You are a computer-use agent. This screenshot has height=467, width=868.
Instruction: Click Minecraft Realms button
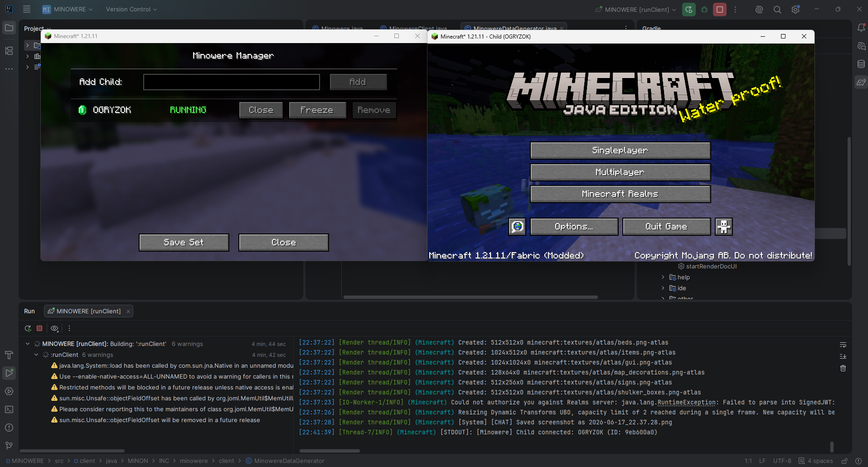pos(620,194)
